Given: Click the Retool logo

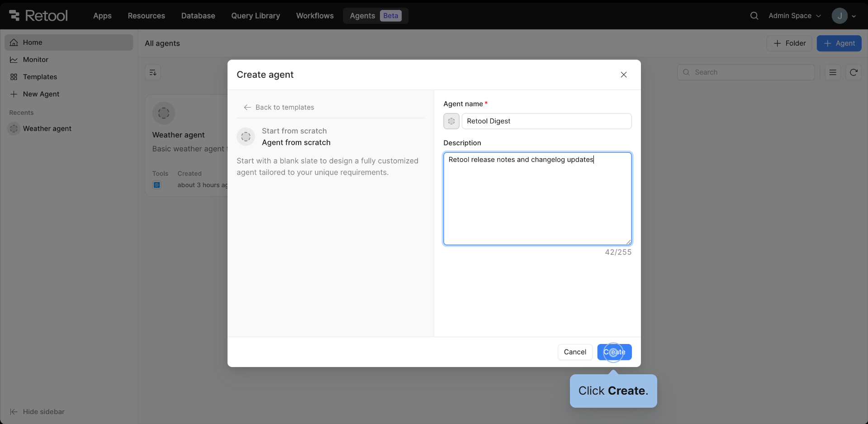Looking at the screenshot, I should (x=38, y=15).
